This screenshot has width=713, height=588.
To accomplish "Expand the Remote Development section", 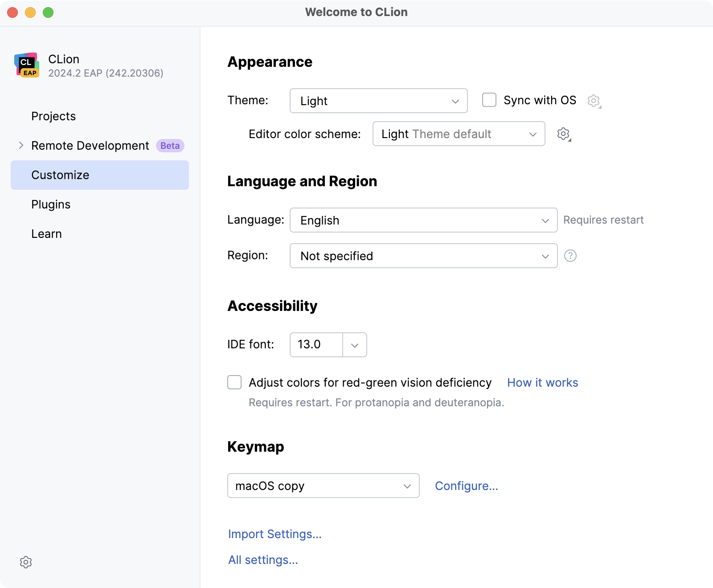I will pos(20,145).
